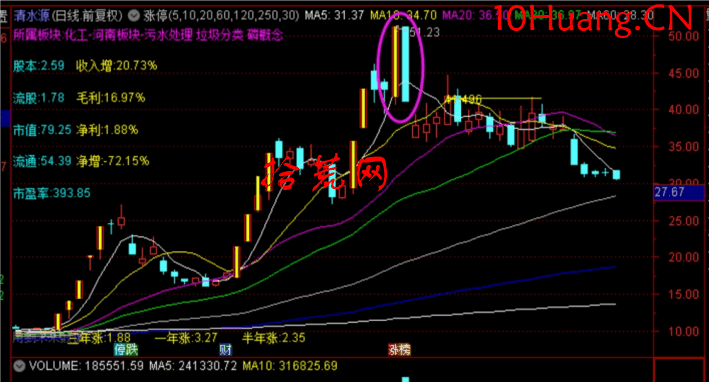This screenshot has width=709, height=382.
Task: Click the 25.00 price axis label
Action: 683,221
